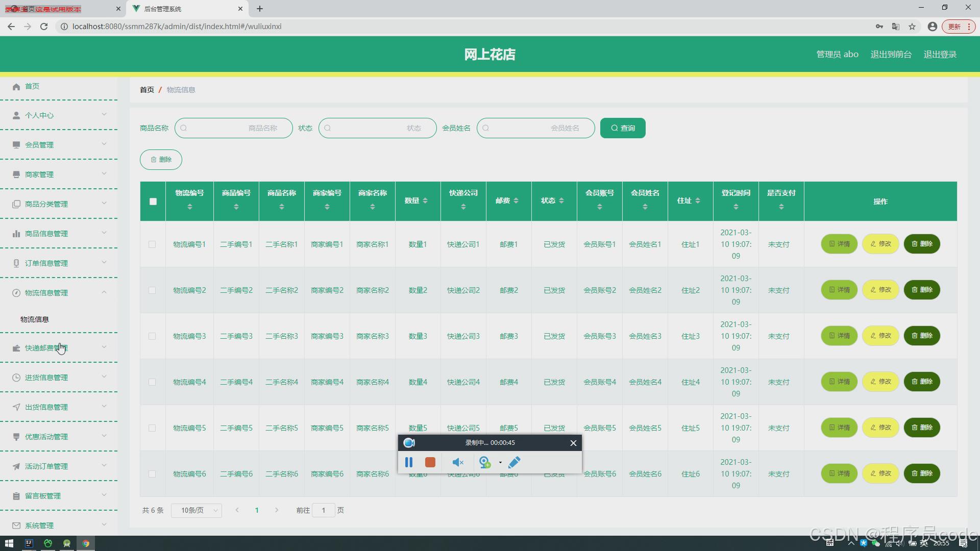This screenshot has width=980, height=551.
Task: Click the pencil annotation icon in recorder
Action: (x=514, y=462)
